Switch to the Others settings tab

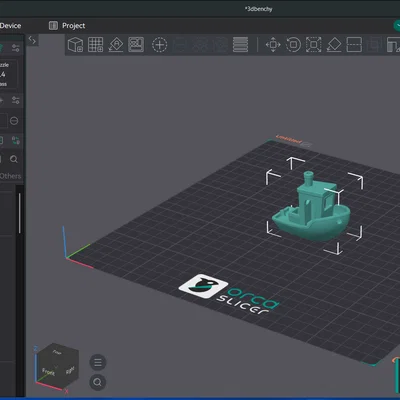pyautogui.click(x=10, y=176)
